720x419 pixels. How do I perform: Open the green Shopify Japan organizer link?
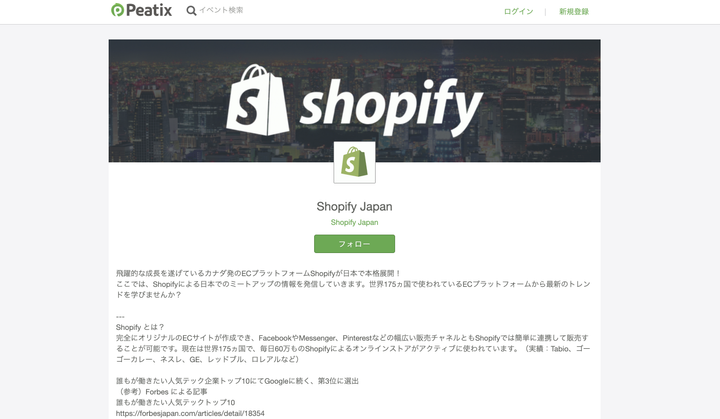click(x=354, y=222)
